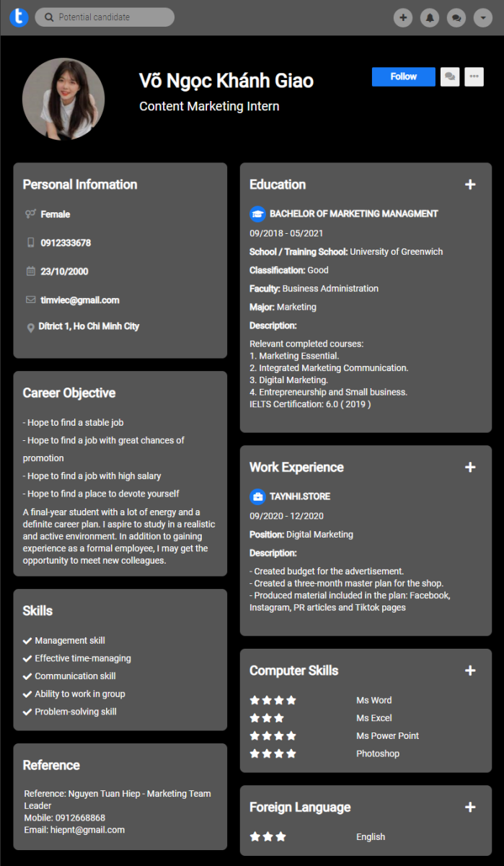
Task: Open the plus create icon in header
Action: [x=403, y=17]
